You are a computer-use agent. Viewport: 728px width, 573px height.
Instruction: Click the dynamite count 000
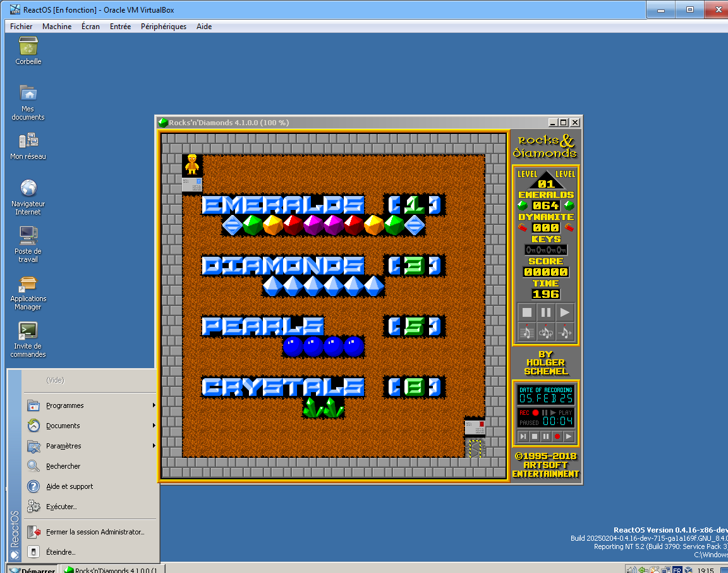pos(545,228)
